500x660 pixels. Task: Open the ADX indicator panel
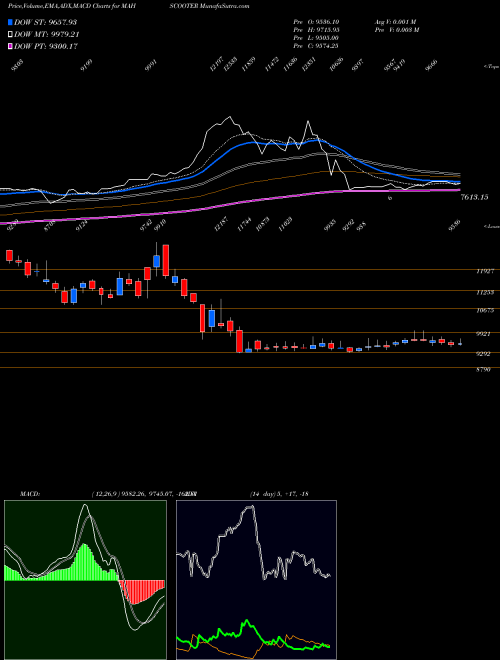coord(256,580)
